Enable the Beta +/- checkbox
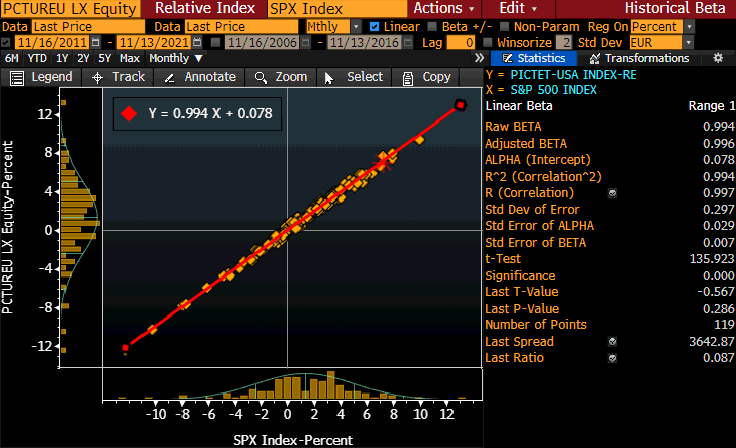This screenshot has width=736, height=448. pyautogui.click(x=432, y=27)
